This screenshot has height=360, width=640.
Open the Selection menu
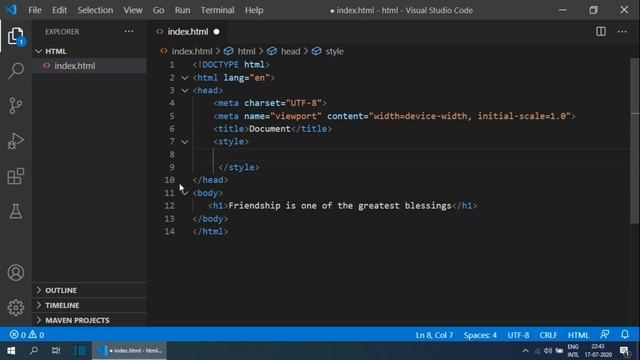(x=95, y=10)
